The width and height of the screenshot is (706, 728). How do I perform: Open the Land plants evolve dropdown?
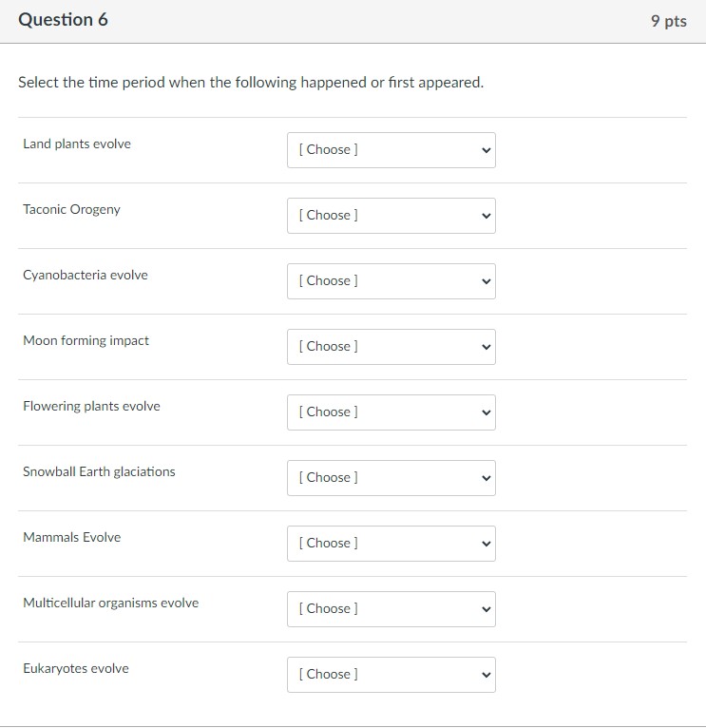tap(391, 150)
